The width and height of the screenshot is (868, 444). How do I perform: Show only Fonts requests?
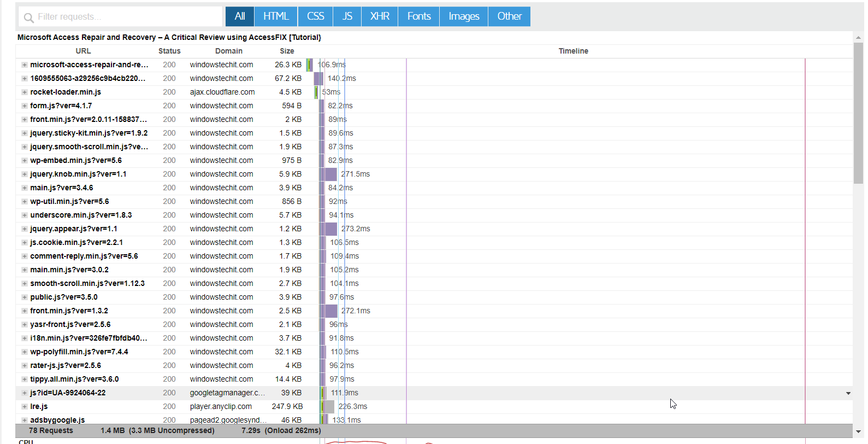pyautogui.click(x=419, y=16)
